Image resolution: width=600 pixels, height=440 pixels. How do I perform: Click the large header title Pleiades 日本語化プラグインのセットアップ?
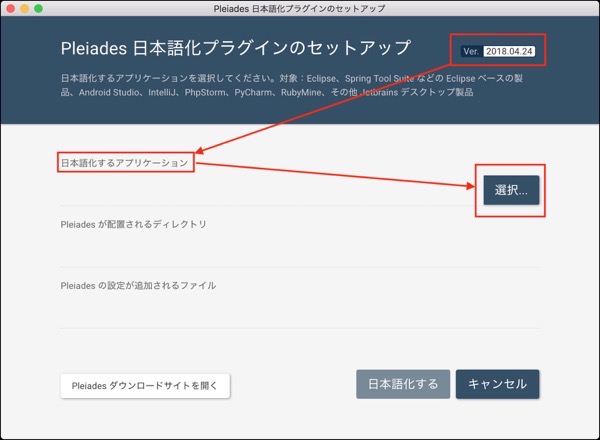233,48
